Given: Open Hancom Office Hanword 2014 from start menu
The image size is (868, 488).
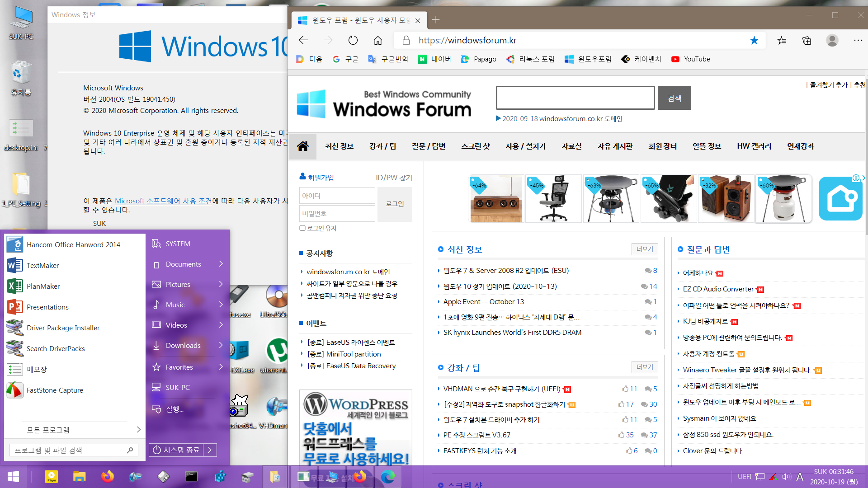Looking at the screenshot, I should (75, 244).
